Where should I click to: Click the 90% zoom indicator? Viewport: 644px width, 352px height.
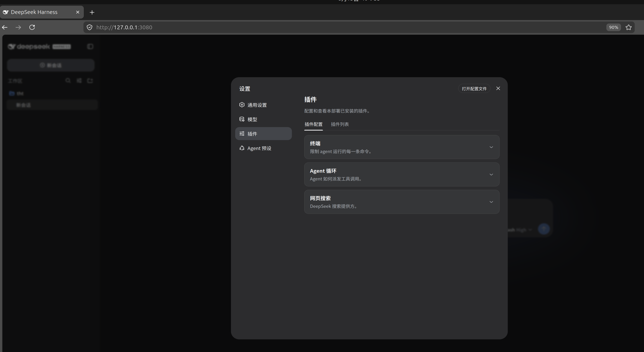click(613, 27)
